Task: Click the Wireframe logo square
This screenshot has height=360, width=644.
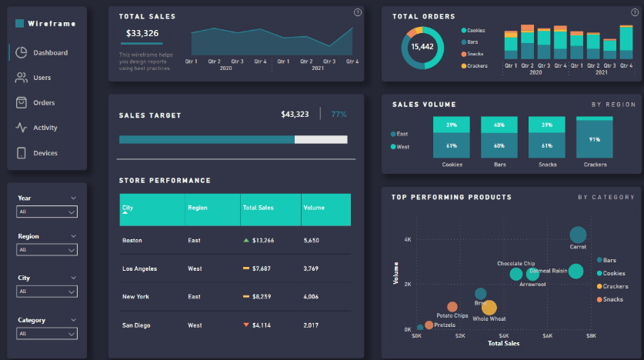Action: coord(19,23)
